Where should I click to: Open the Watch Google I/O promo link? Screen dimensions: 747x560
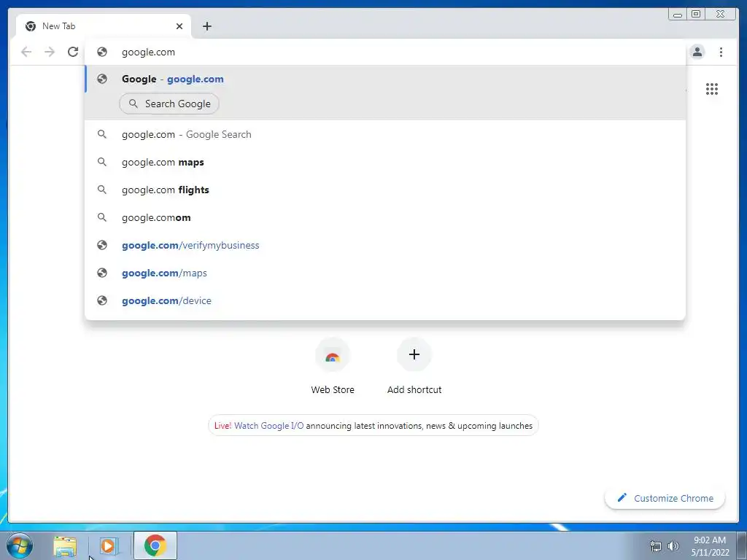pyautogui.click(x=268, y=426)
